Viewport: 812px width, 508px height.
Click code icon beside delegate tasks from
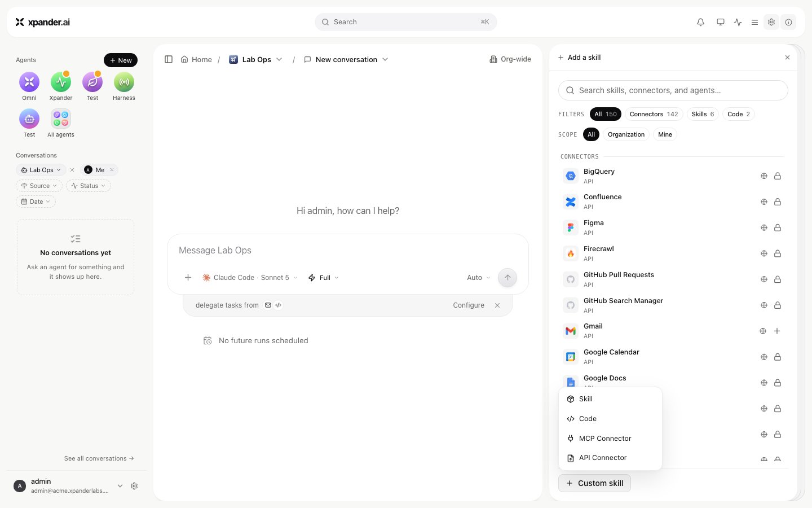click(279, 305)
